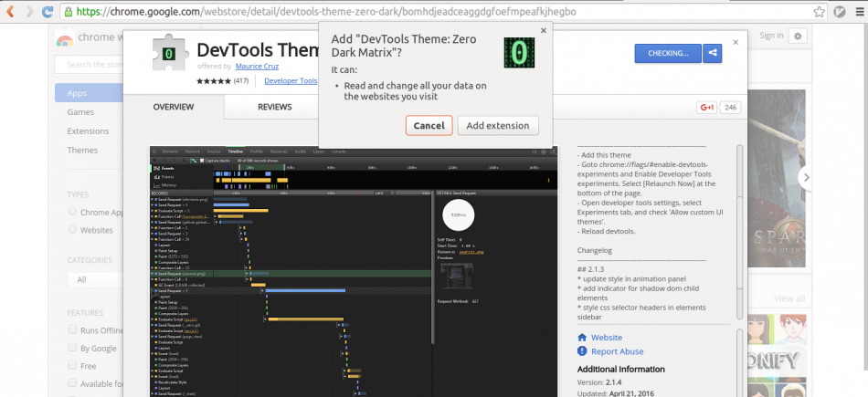Viewport: 868px width, 397px height.
Task: Click the Zero Dark Matrix dialog icon
Action: (x=519, y=53)
